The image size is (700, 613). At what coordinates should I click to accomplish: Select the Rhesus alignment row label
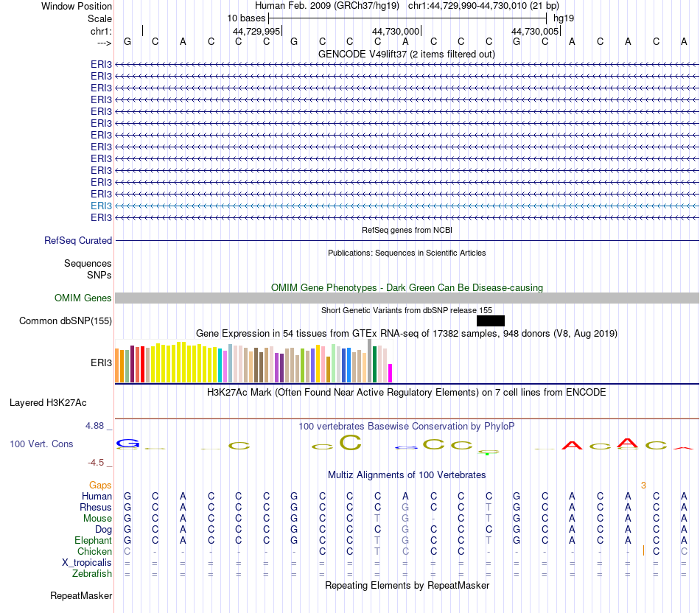[x=96, y=508]
